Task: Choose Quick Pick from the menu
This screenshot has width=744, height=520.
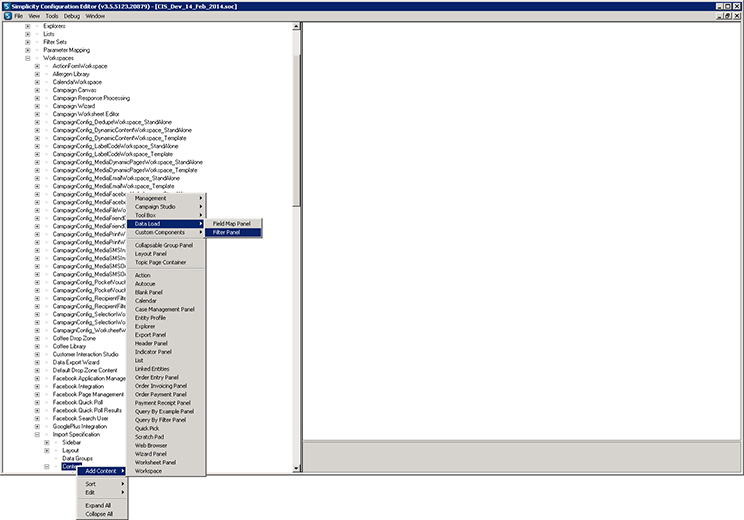Action: point(166,428)
